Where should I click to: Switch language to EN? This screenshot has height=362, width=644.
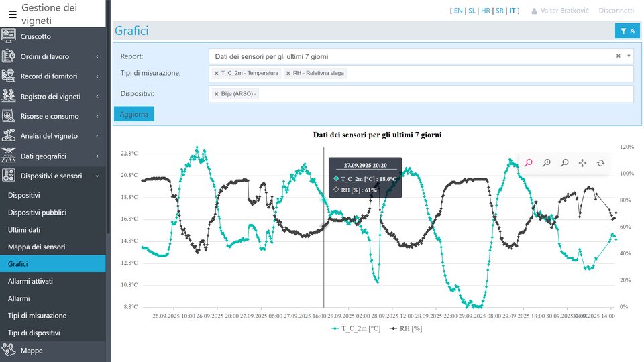coord(458,11)
